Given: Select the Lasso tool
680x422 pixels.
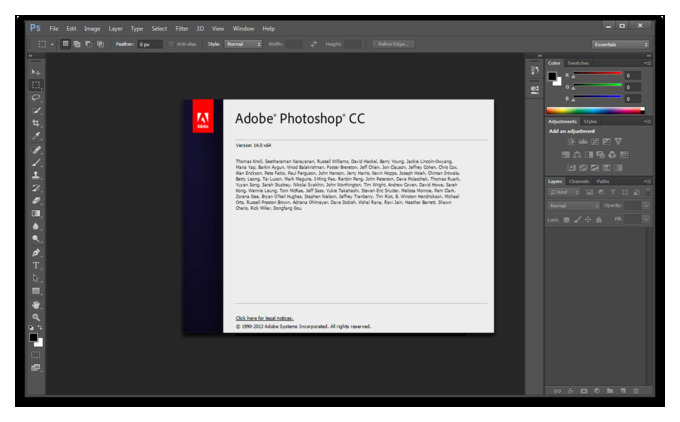Looking at the screenshot, I should tap(36, 98).
